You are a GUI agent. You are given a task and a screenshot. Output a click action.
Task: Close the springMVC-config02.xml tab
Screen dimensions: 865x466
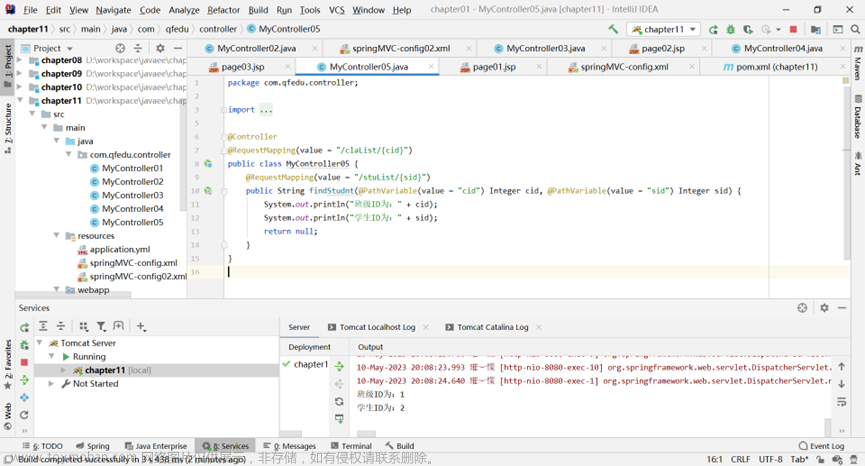[468, 48]
